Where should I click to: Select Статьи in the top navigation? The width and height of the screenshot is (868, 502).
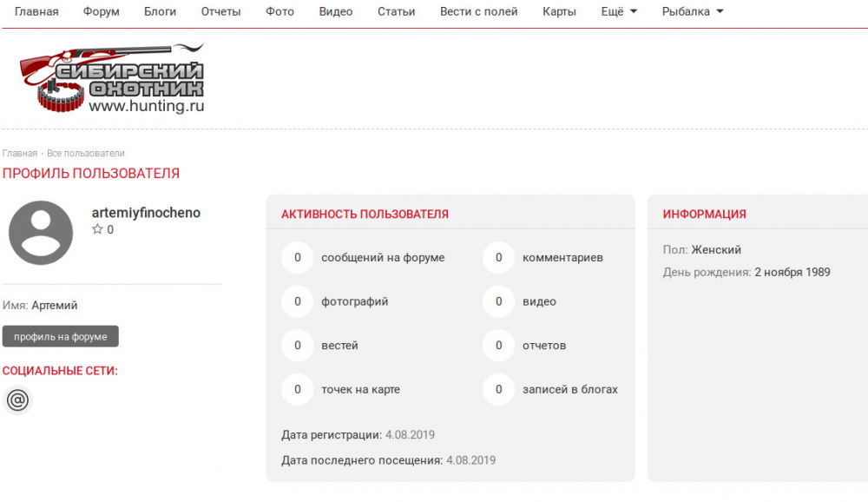(x=396, y=12)
